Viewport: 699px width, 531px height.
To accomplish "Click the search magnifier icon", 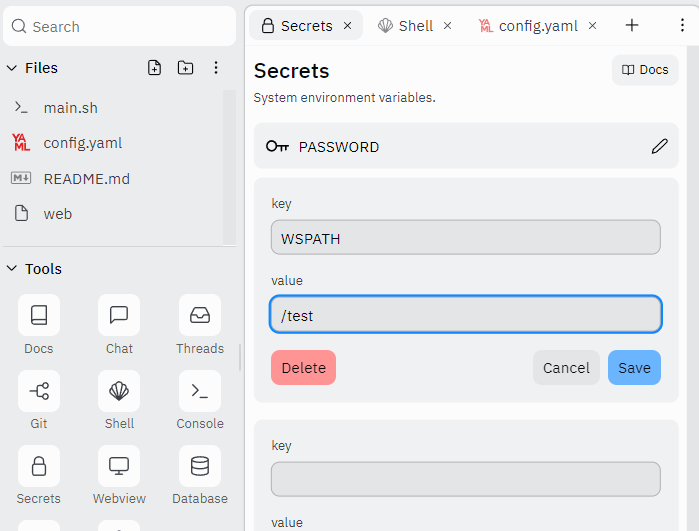I will click(x=19, y=26).
